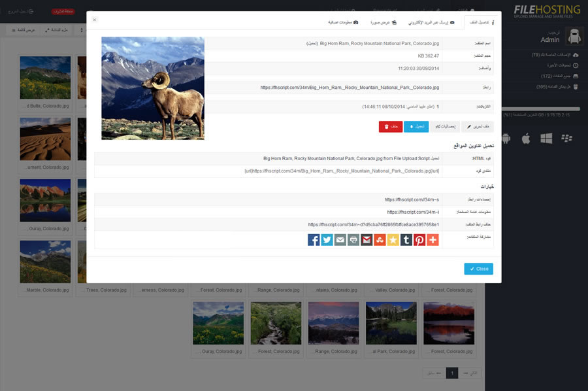Screen dimensions: 588x391
Task: Click the printer share icon
Action: 353,240
